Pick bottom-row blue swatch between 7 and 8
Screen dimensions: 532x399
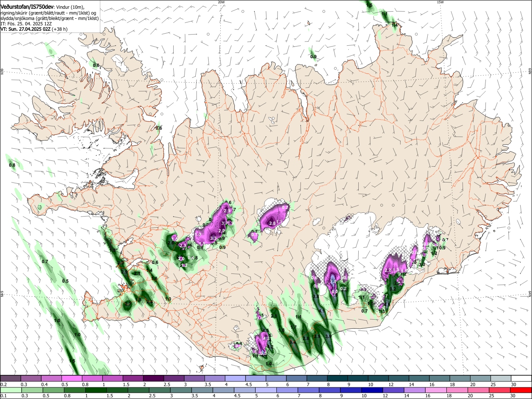[x=308, y=390]
